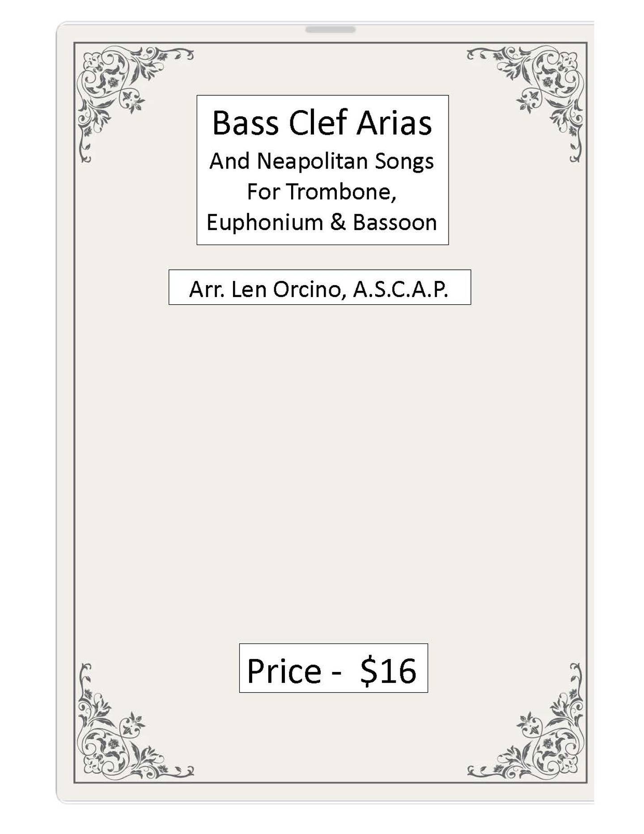Click the "Bass Clef Arias" title
Viewport: 644px width, 834px height.
click(x=322, y=123)
